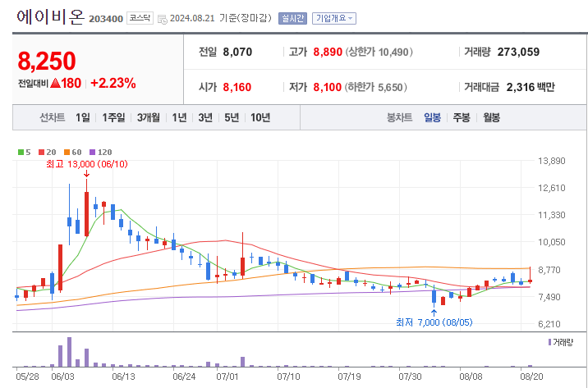Click the 2024.08.21 기준(장마감) date text
This screenshot has height=388, width=588.
pos(220,18)
